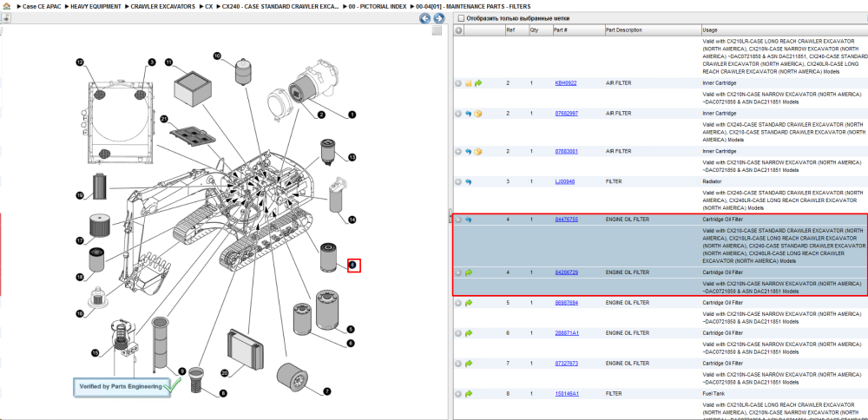Click the round select-all button in table header
The height and width of the screenshot is (420, 868).
(x=458, y=30)
